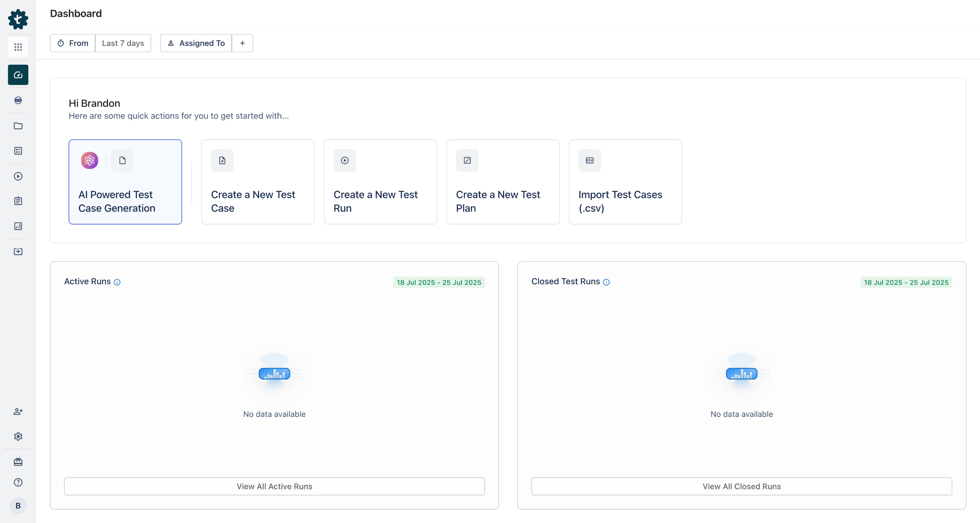The height and width of the screenshot is (523, 980).
Task: Open the Last 7 days date dropdown
Action: (123, 43)
